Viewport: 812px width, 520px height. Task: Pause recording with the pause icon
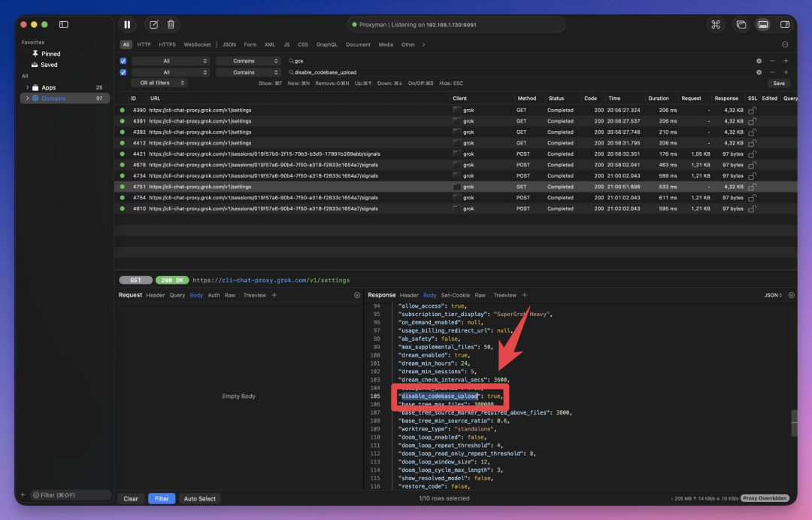pos(127,24)
